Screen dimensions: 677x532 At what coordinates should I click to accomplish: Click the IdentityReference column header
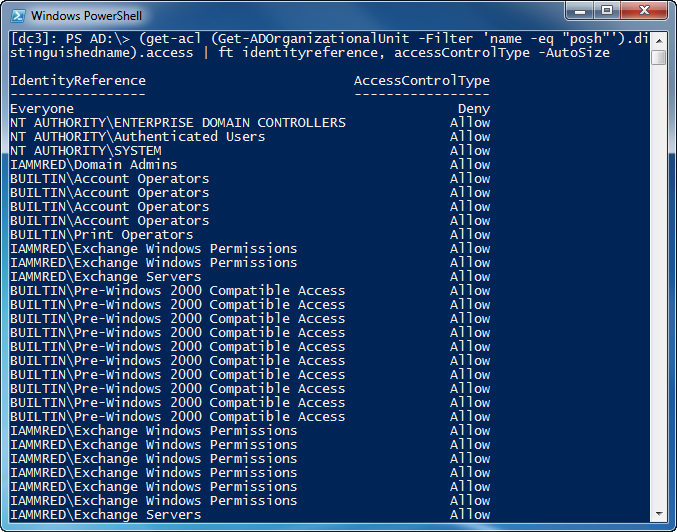pos(78,80)
